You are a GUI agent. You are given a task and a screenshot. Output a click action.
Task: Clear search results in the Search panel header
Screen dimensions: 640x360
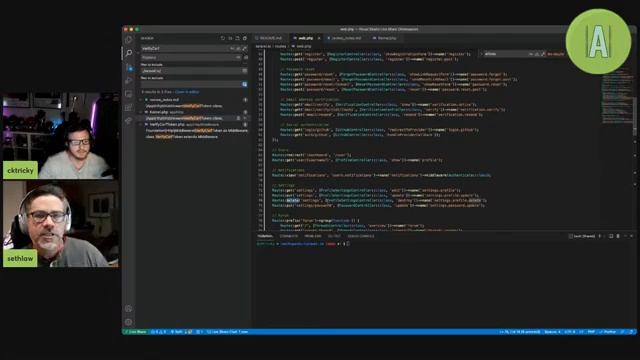click(230, 38)
